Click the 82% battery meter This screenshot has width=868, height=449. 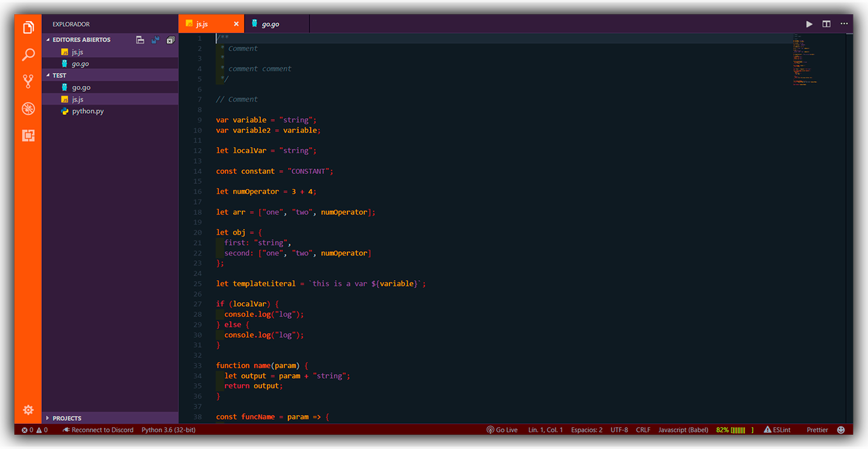click(735, 430)
